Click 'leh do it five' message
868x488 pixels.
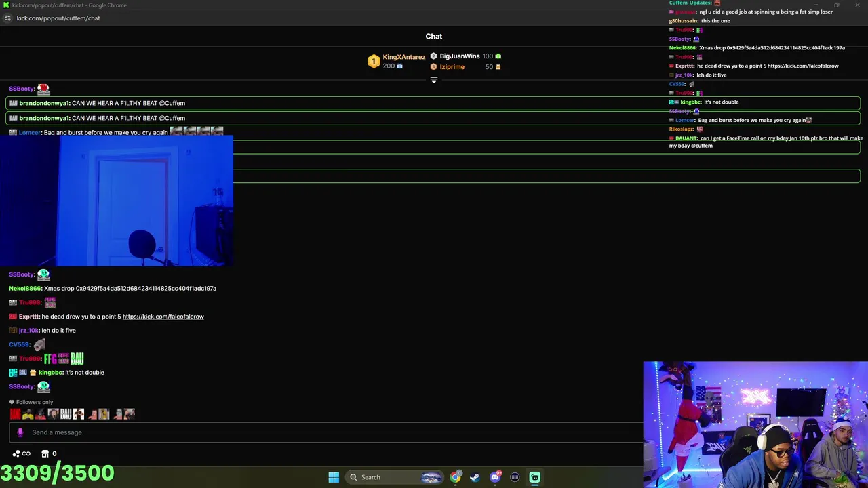(59, 331)
